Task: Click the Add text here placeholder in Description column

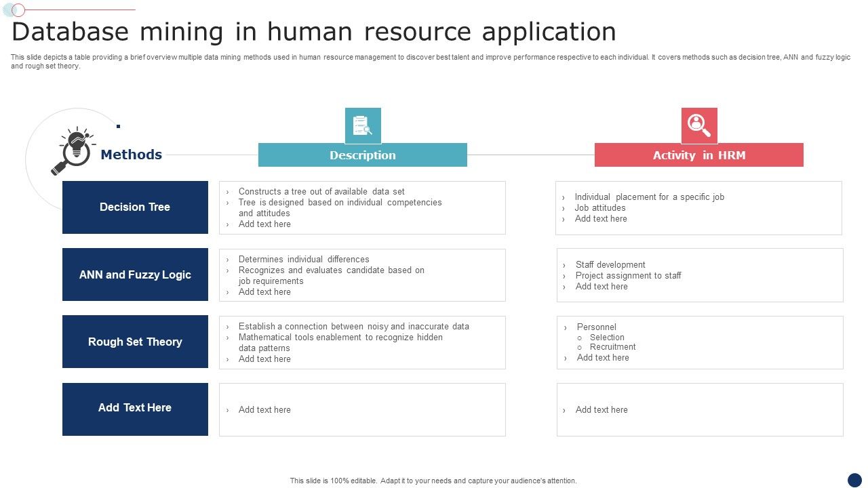Action: pos(264,409)
